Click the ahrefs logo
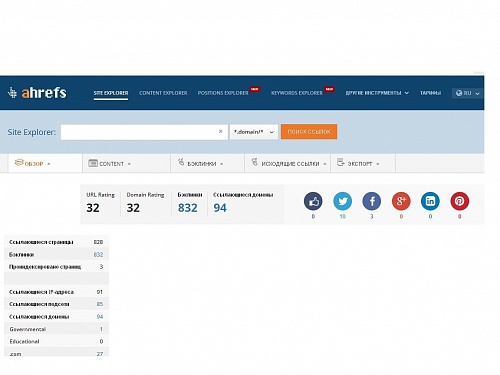500x375 pixels. (37, 93)
